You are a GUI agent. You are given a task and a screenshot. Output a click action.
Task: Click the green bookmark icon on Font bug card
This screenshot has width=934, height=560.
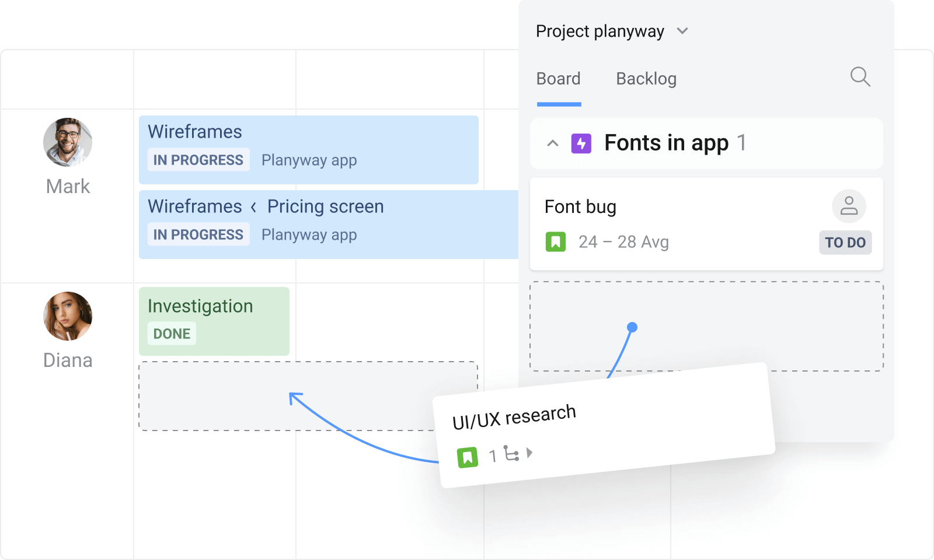pyautogui.click(x=556, y=242)
